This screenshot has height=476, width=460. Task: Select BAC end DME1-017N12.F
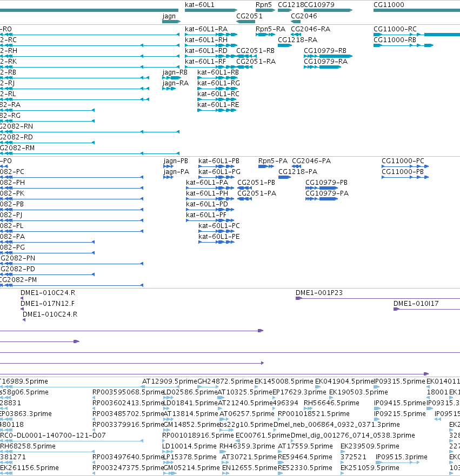coord(48,303)
